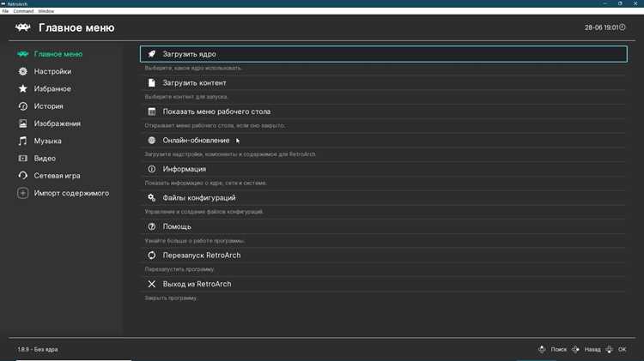
Task: Click the OK label in footer
Action: point(622,349)
